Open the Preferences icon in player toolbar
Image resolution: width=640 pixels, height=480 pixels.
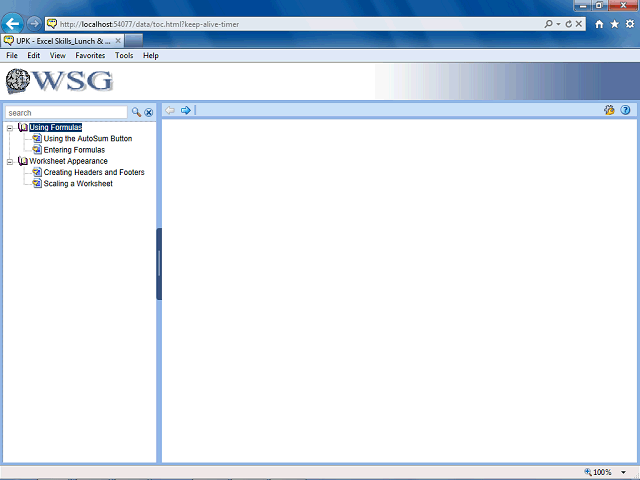(x=609, y=110)
